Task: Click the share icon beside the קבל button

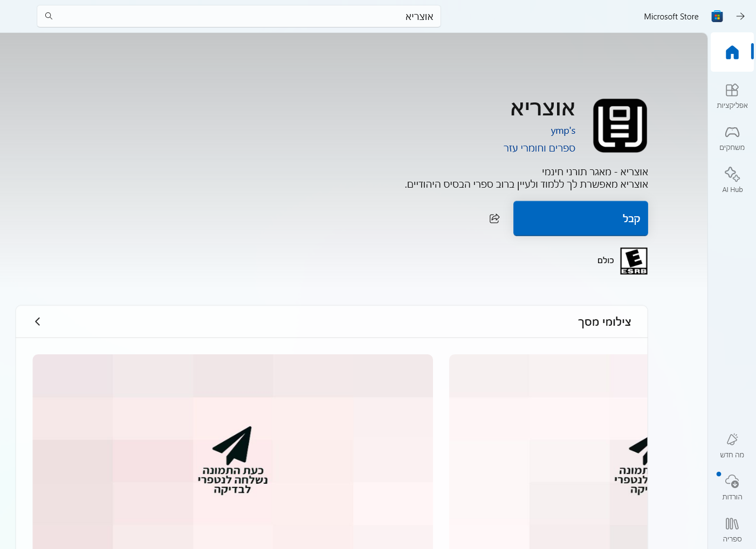Action: click(494, 218)
